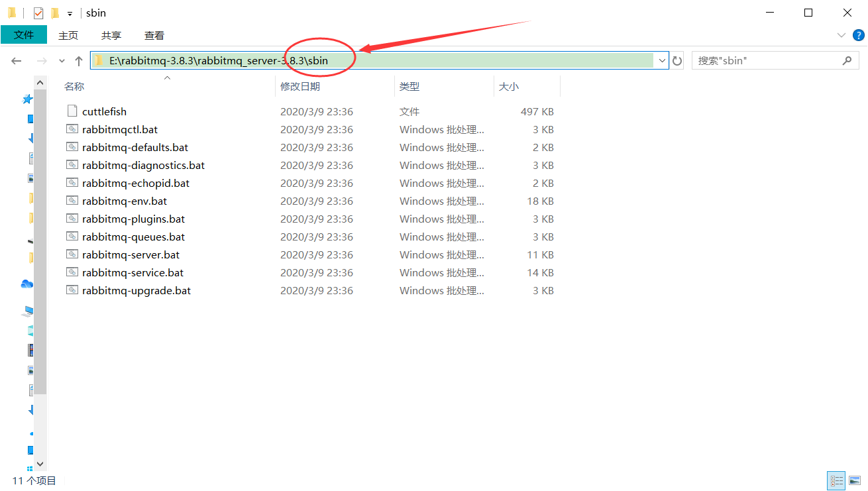Click navigation pane scrollbar down arrow
This screenshot has width=868, height=491.
coord(40,464)
